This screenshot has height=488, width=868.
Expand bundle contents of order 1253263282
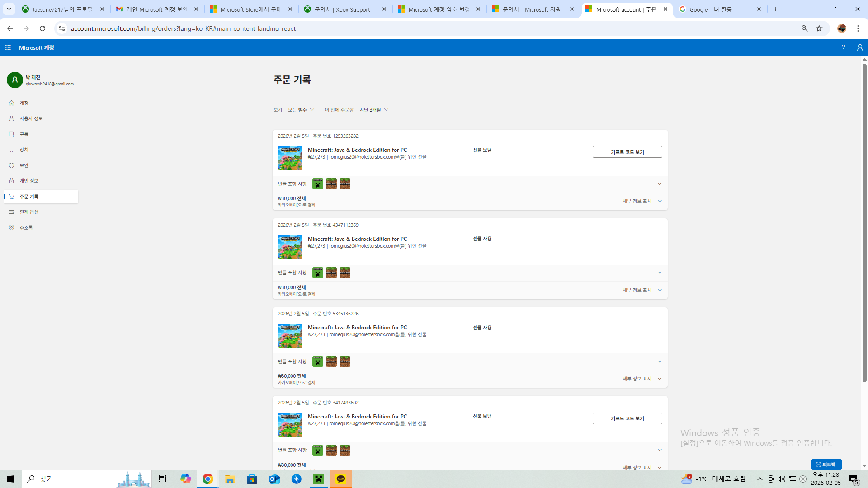[x=659, y=184]
